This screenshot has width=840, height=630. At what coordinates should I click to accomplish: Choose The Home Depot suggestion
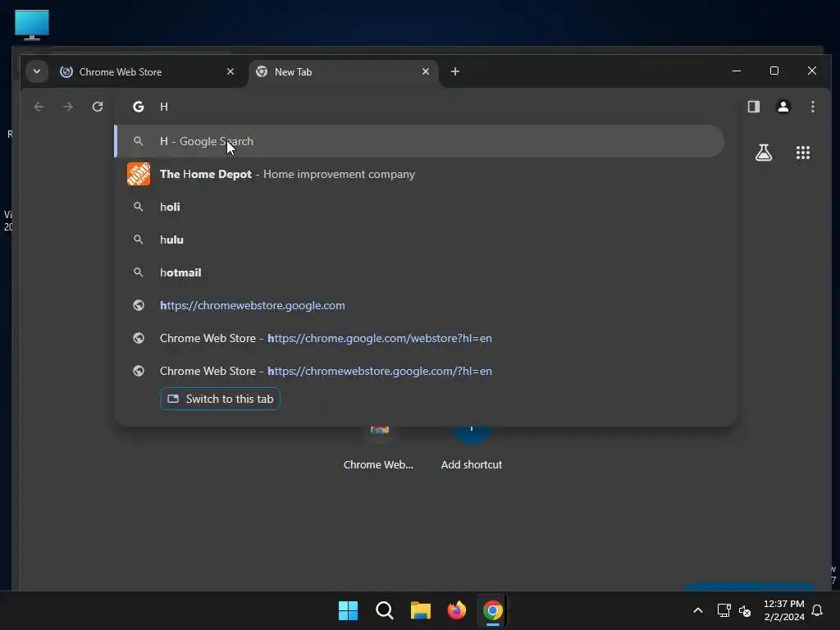(x=419, y=174)
